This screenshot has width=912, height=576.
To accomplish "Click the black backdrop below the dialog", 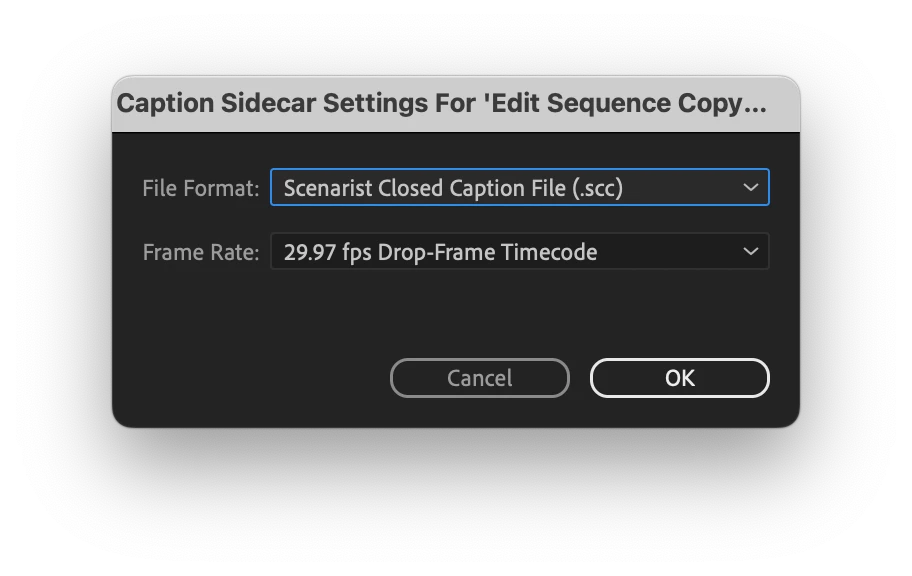I will pos(456,500).
